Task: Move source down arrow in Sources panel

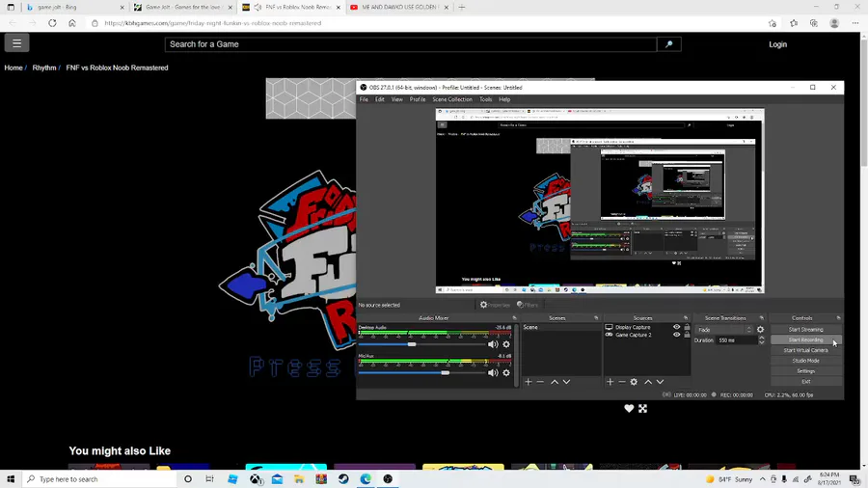Action: tap(660, 382)
